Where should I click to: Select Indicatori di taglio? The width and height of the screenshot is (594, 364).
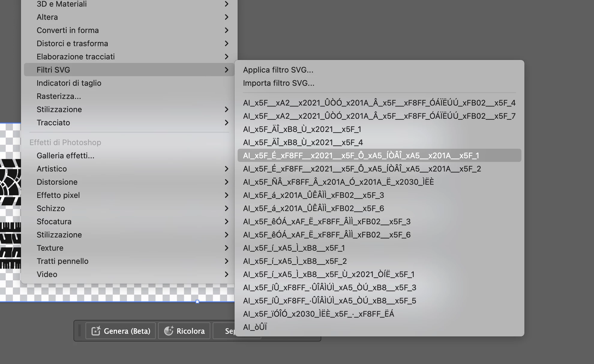69,83
